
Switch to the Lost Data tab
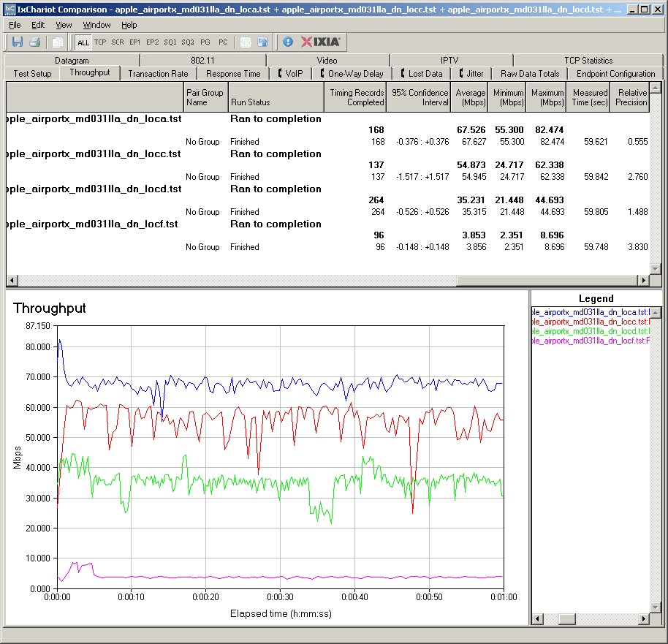pyautogui.click(x=421, y=74)
